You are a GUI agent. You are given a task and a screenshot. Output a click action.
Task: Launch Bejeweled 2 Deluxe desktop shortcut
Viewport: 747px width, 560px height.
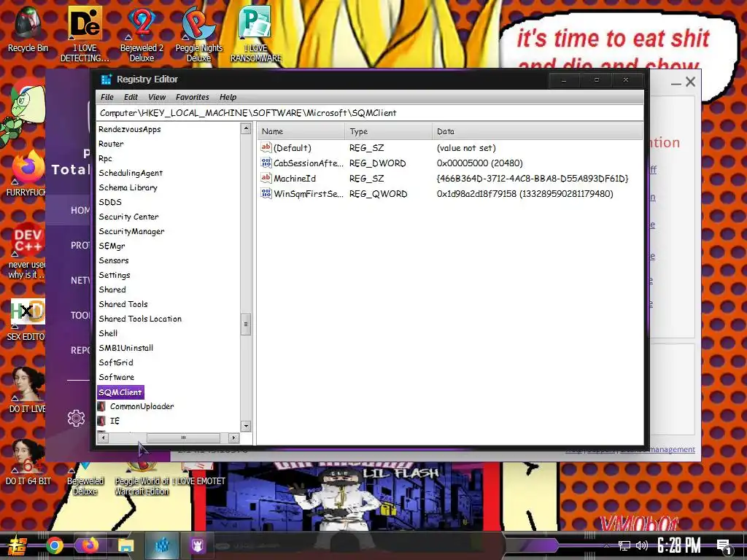coord(142,34)
